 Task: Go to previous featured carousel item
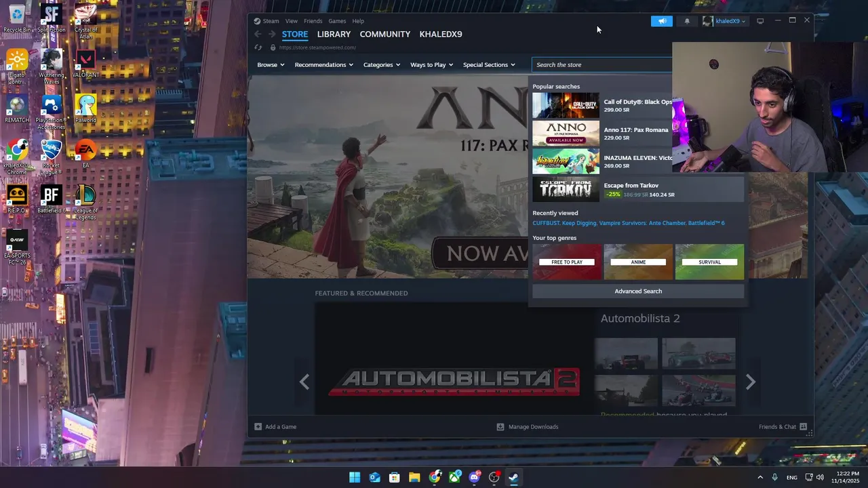(x=304, y=382)
